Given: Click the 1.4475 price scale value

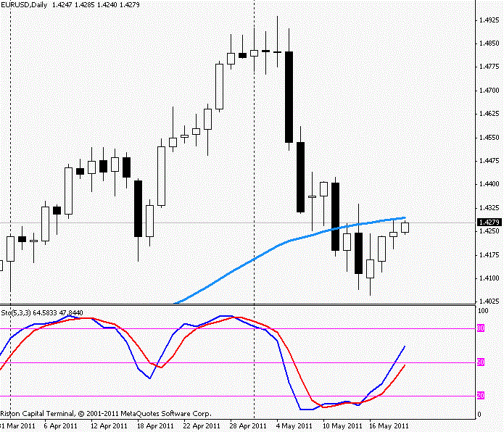Looking at the screenshot, I should click(x=489, y=161).
